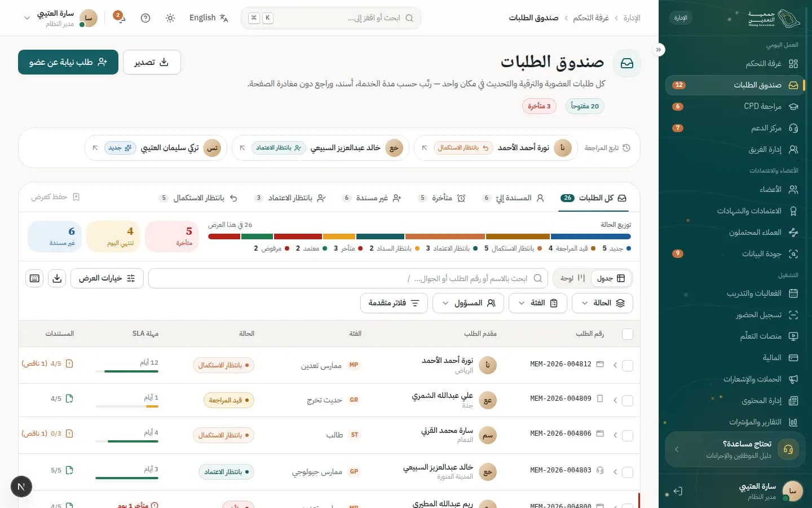Screen dimensions: 812x508
Task: Open the الفئة filter dropdown
Action: pyautogui.click(x=538, y=303)
